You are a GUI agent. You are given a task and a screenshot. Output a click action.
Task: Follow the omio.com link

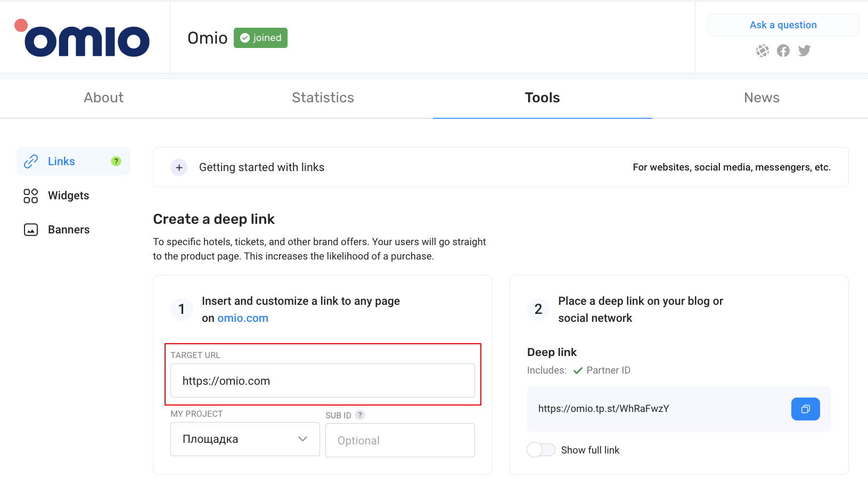pos(243,318)
